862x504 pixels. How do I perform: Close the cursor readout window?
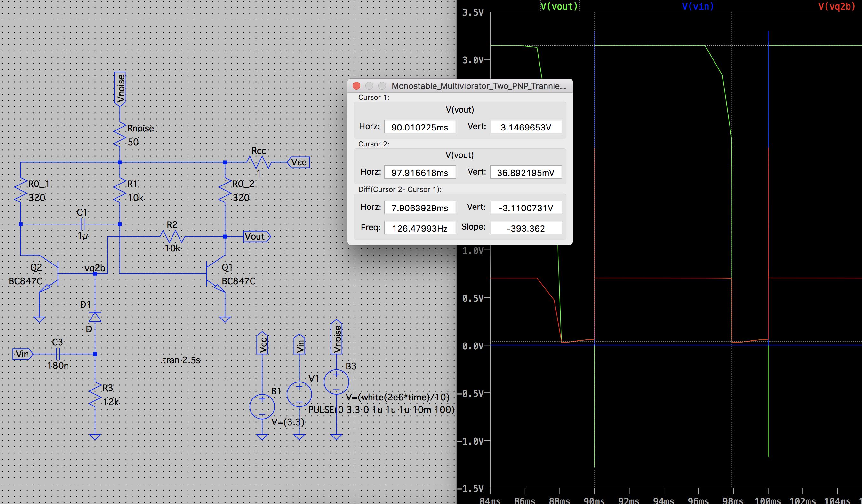tap(356, 86)
